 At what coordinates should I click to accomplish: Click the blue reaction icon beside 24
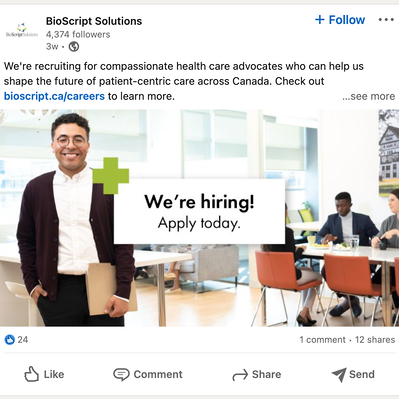[10, 340]
